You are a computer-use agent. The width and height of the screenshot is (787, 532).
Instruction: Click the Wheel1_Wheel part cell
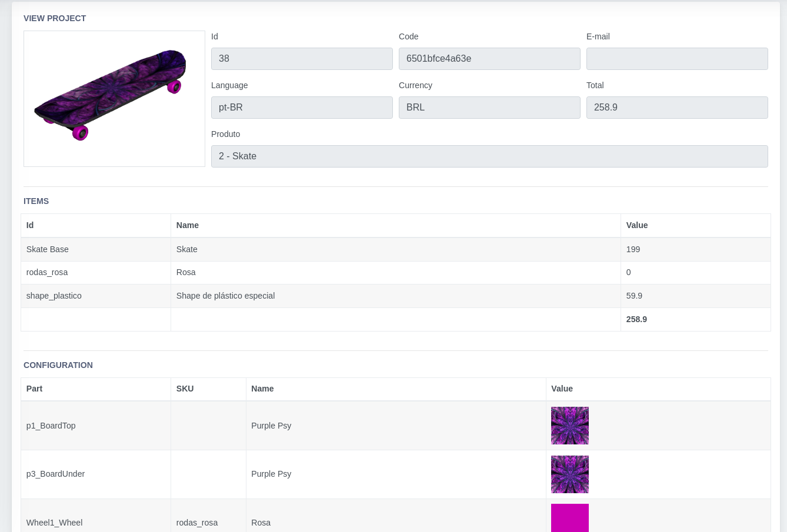click(x=54, y=523)
